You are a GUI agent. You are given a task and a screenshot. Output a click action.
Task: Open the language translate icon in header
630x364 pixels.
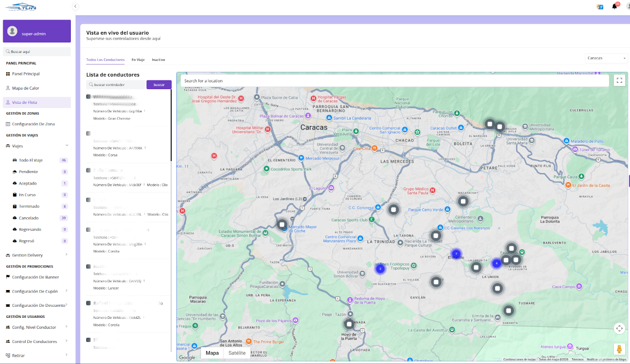tap(600, 6)
